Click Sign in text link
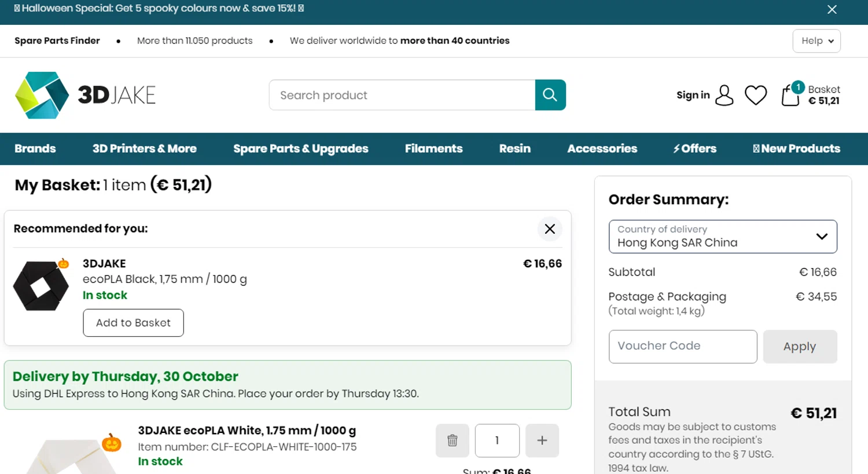 tap(693, 95)
